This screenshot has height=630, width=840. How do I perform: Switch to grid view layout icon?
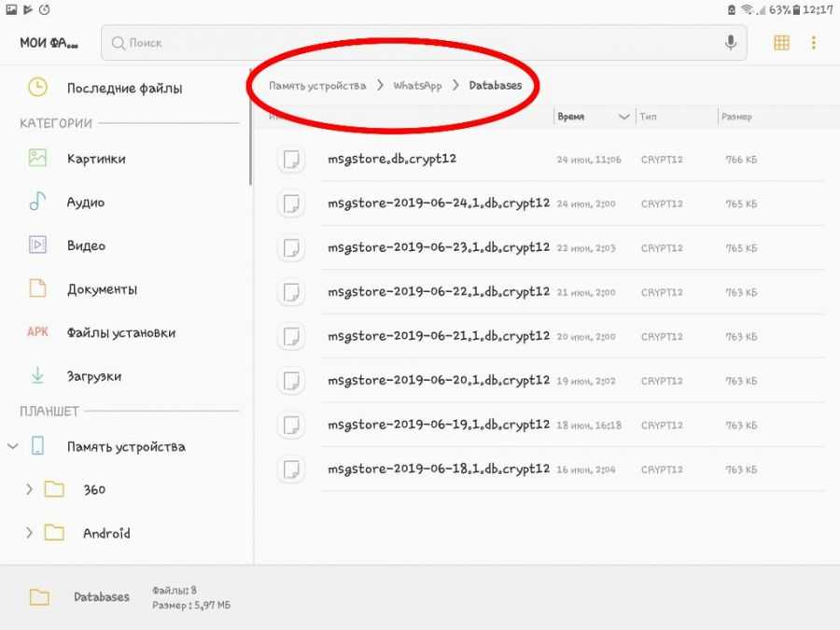click(781, 42)
